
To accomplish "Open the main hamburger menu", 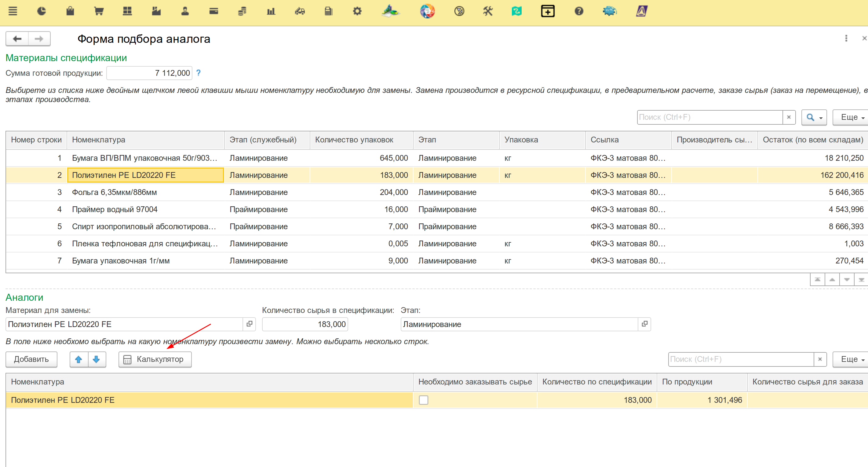I will tap(13, 12).
